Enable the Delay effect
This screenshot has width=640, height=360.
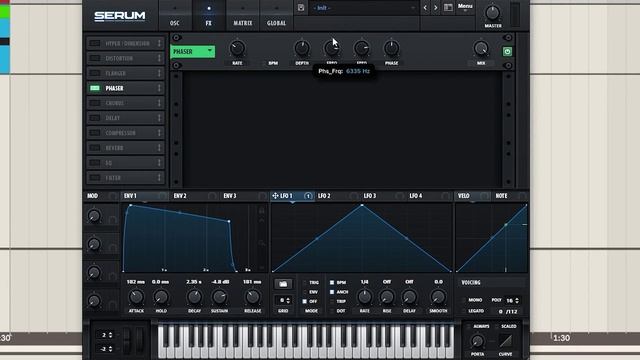pyautogui.click(x=95, y=118)
